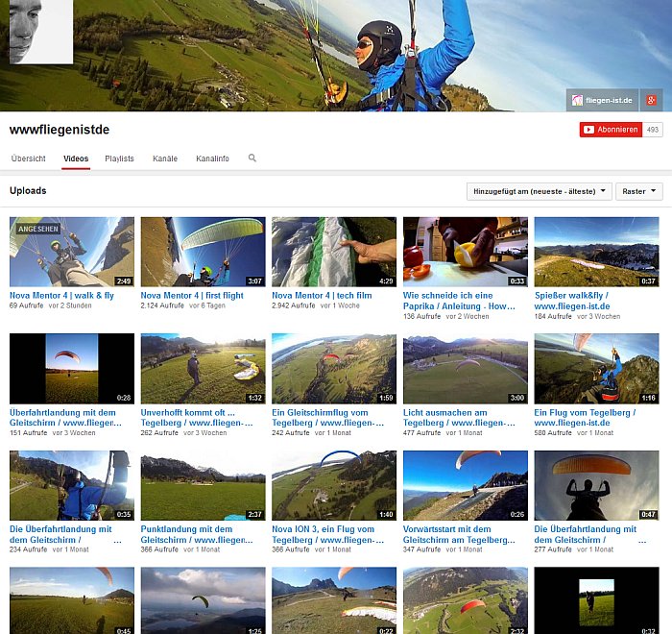Click the subscriber count 493
This screenshot has height=634, width=672.
coord(653,130)
